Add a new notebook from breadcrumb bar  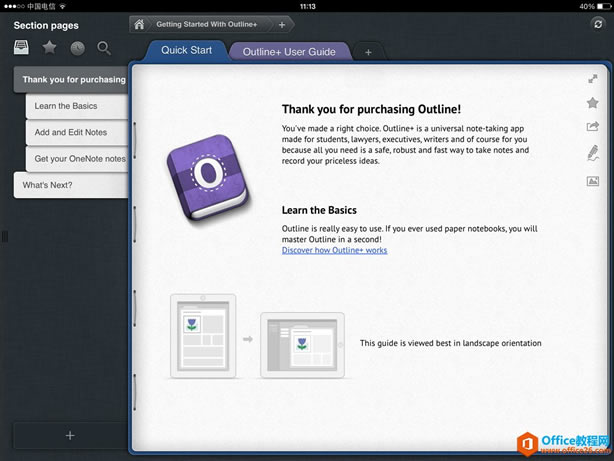(281, 24)
